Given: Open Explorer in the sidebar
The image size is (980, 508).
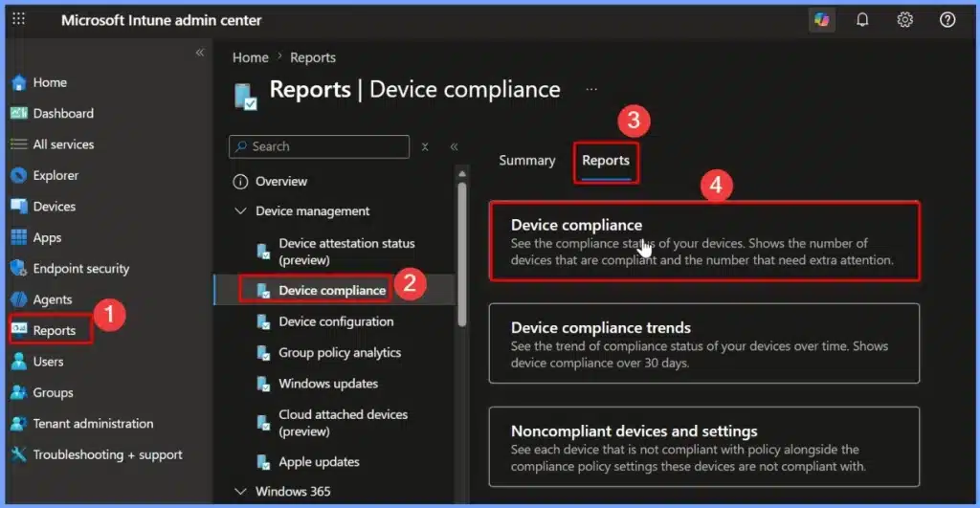Looking at the screenshot, I should tap(56, 176).
